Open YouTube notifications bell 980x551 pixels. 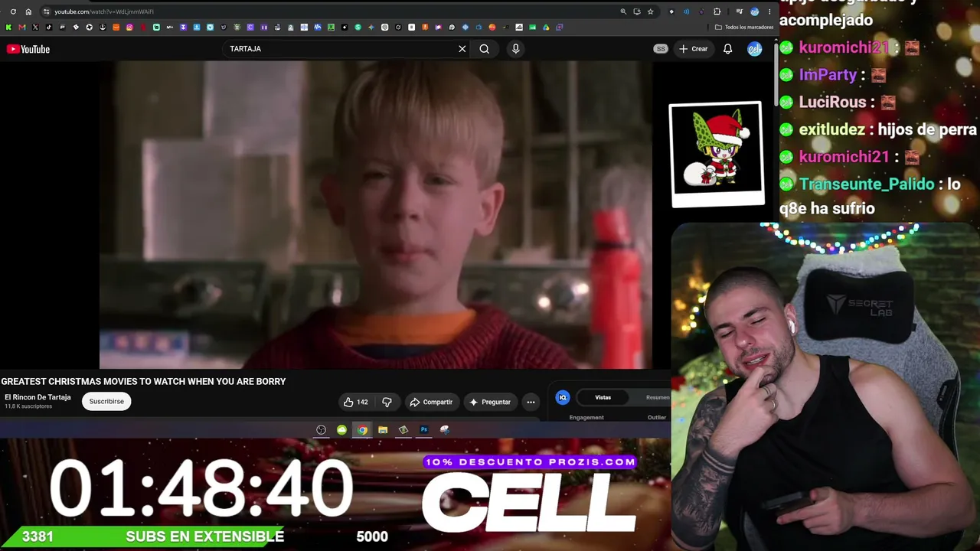coord(727,49)
